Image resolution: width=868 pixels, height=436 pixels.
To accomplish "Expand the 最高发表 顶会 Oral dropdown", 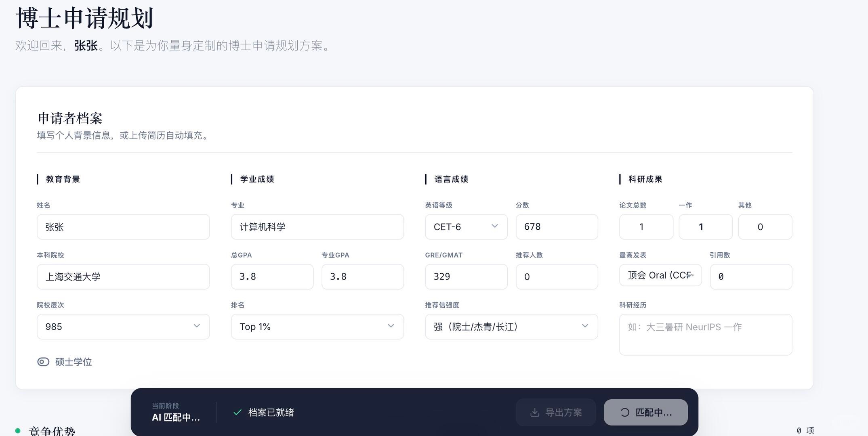I will click(x=660, y=275).
